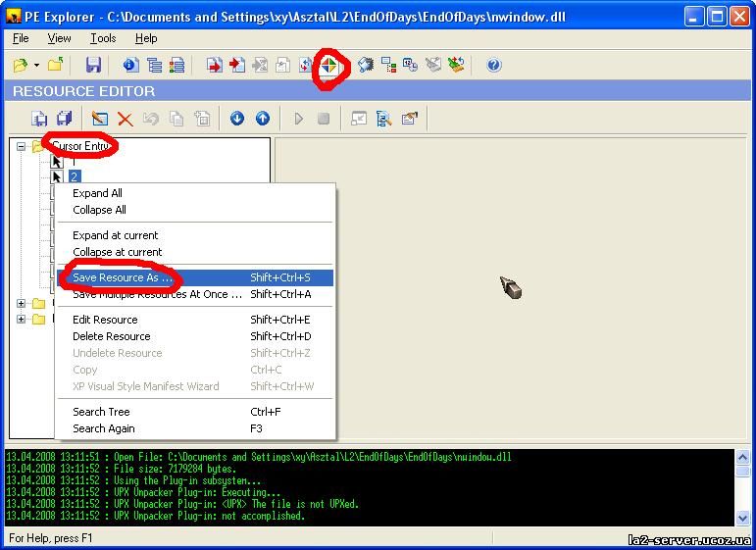Open the Resources viewer colorful diamond icon
The image size is (756, 550).
328,65
